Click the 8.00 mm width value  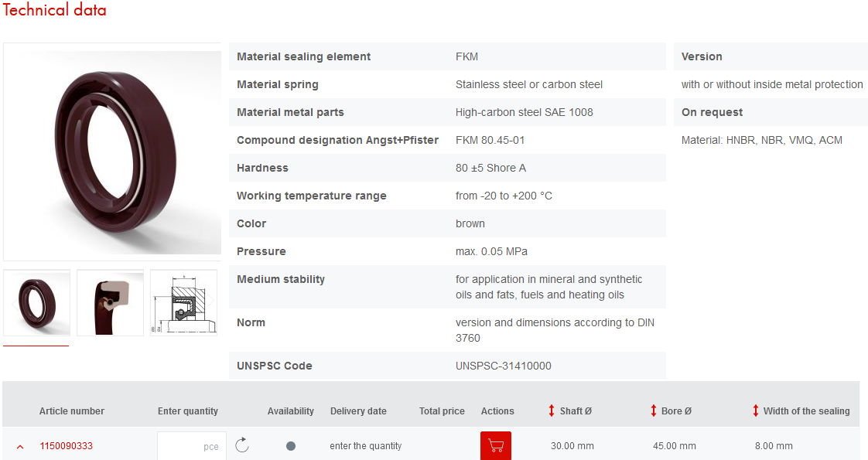click(774, 445)
